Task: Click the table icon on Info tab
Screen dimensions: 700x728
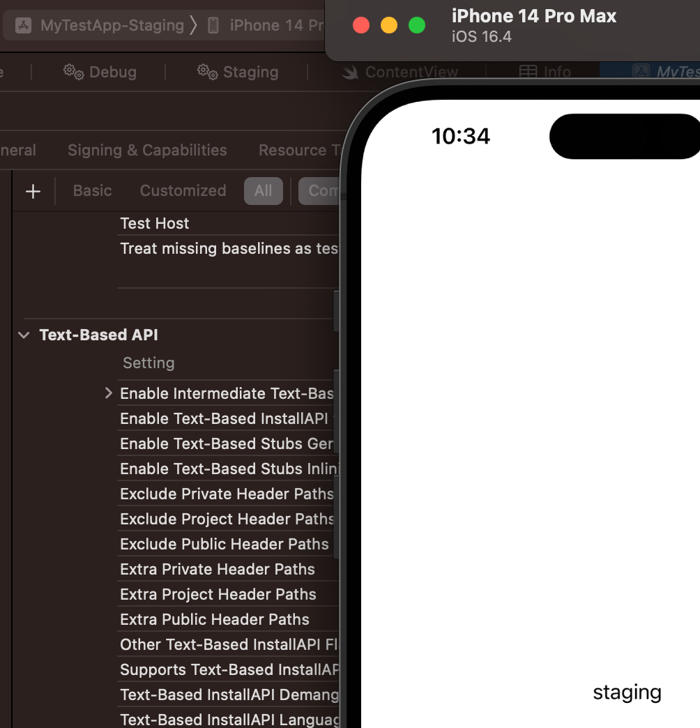Action: (528, 72)
